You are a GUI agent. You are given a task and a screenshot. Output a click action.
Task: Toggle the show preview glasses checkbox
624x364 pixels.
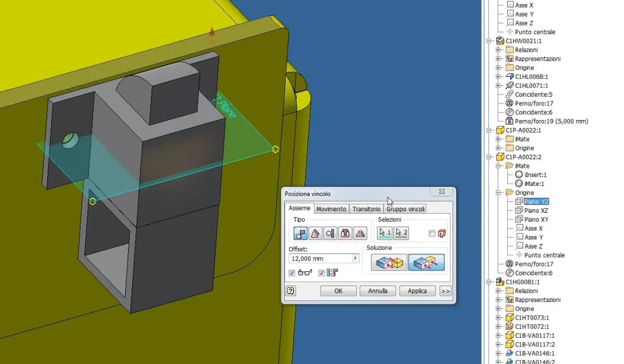click(x=292, y=273)
